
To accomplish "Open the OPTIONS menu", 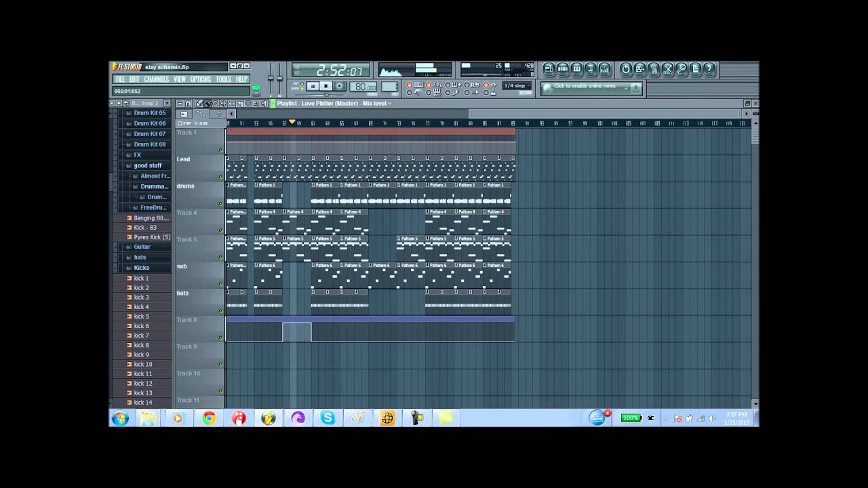I will click(x=201, y=79).
